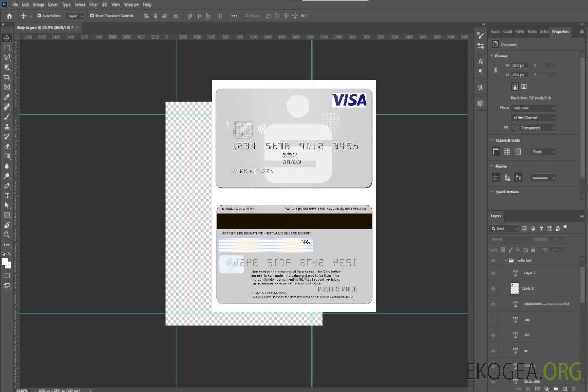
Task: Open the 16 Bits/Channel dropdown
Action: (x=533, y=118)
